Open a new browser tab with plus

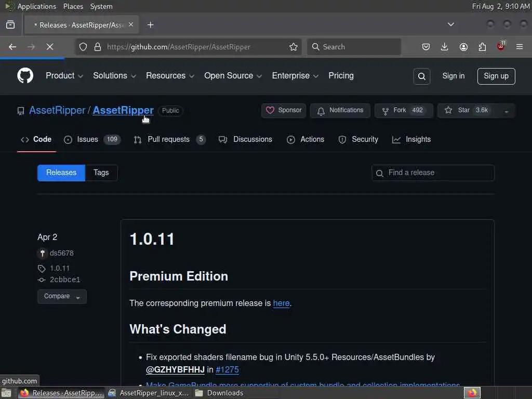pyautogui.click(x=151, y=25)
